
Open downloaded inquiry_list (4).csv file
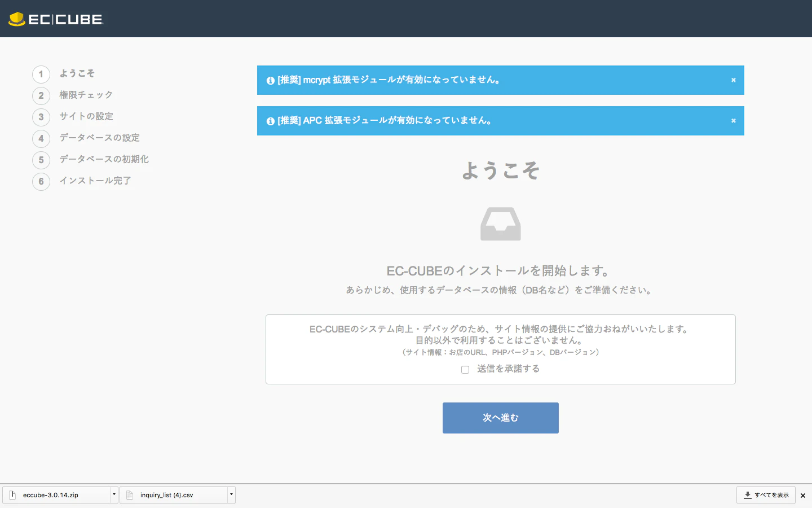pos(174,495)
